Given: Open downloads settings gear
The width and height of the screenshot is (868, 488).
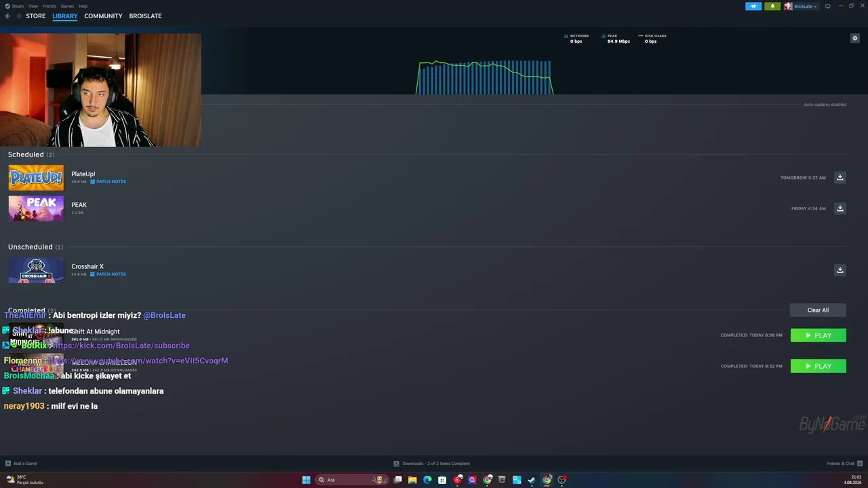Looking at the screenshot, I should 855,38.
